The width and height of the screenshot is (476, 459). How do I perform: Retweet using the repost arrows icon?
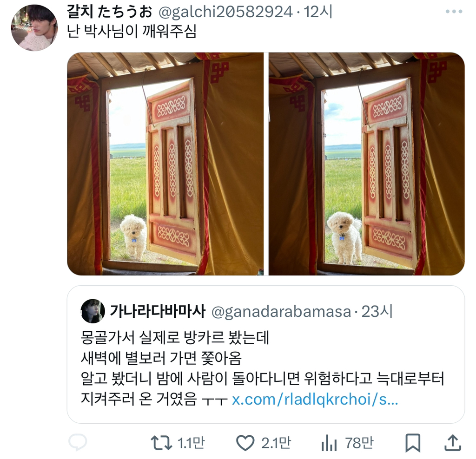click(161, 443)
